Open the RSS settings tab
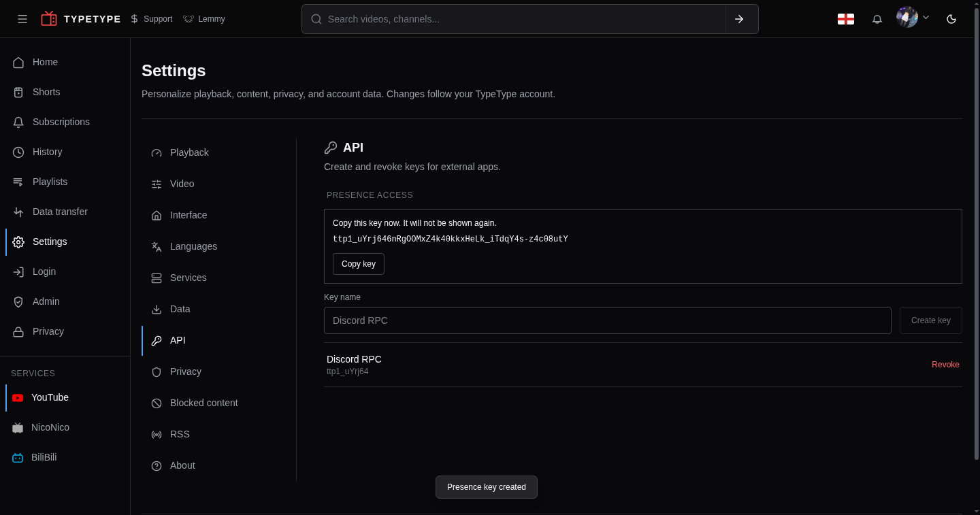The width and height of the screenshot is (980, 515). click(x=214, y=434)
